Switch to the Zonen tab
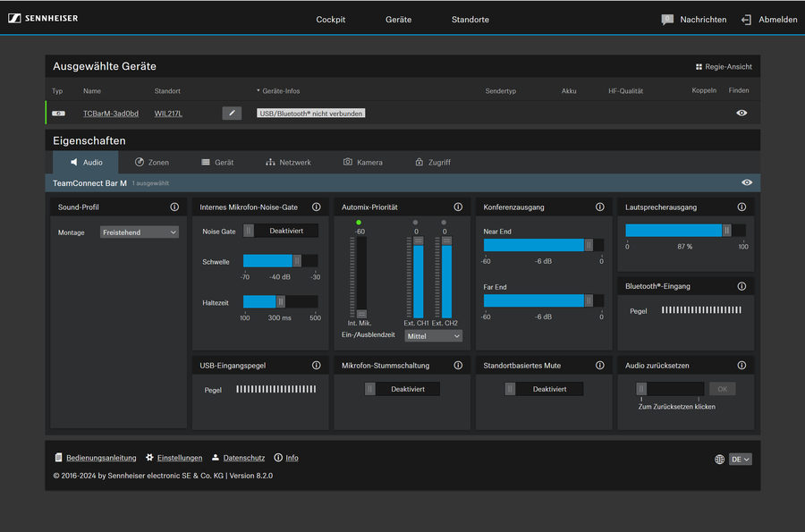The height and width of the screenshot is (532, 805). (152, 162)
